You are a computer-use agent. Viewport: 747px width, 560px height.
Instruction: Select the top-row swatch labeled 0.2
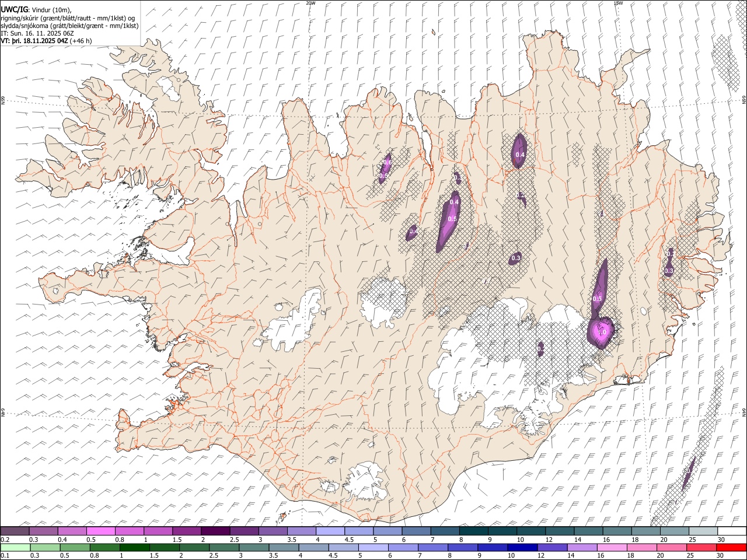15,531
